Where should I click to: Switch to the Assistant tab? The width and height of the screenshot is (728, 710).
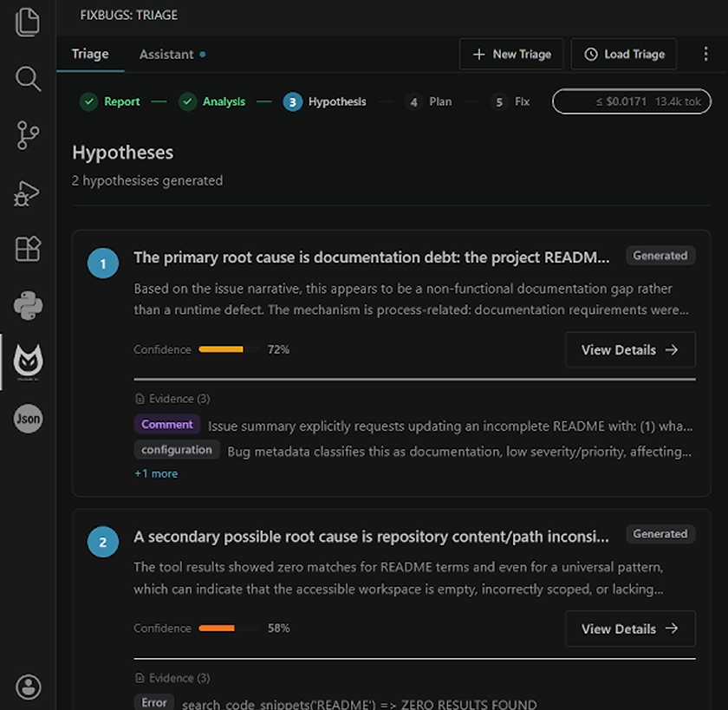(x=172, y=55)
